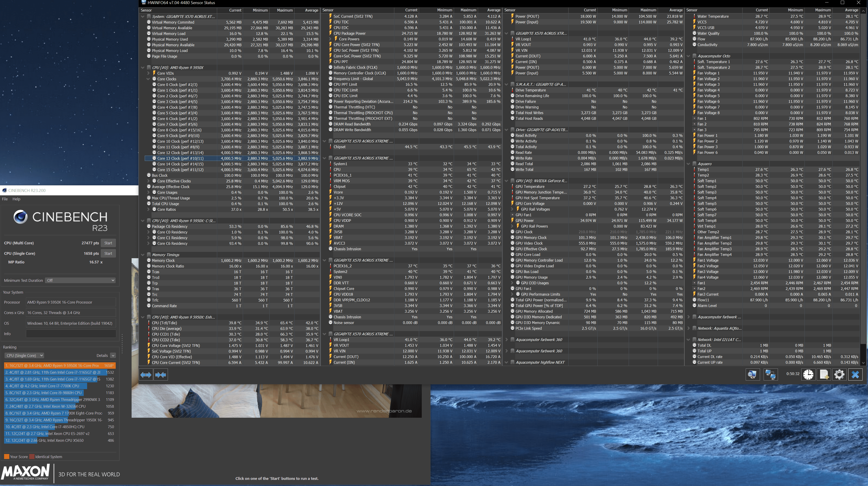
Task: Click the fan icon beside Fan 1 RPM row
Action: pyautogui.click(x=694, y=119)
